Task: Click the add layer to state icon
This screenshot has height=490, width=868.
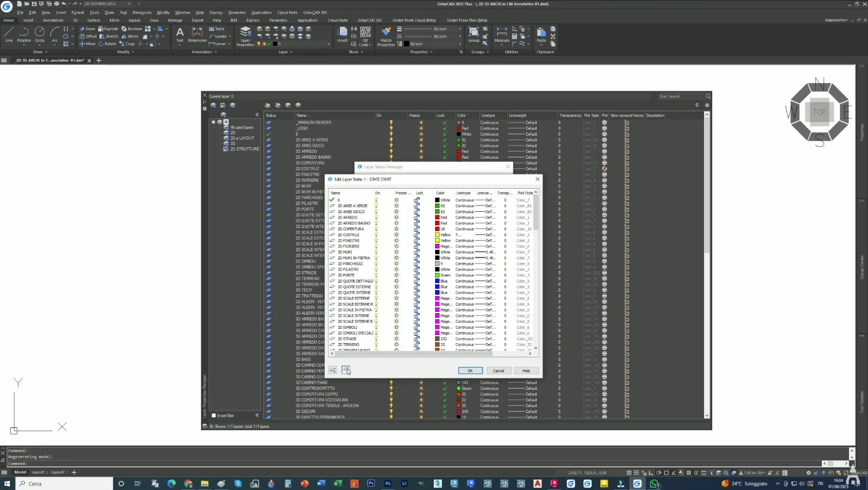Action: [x=333, y=370]
